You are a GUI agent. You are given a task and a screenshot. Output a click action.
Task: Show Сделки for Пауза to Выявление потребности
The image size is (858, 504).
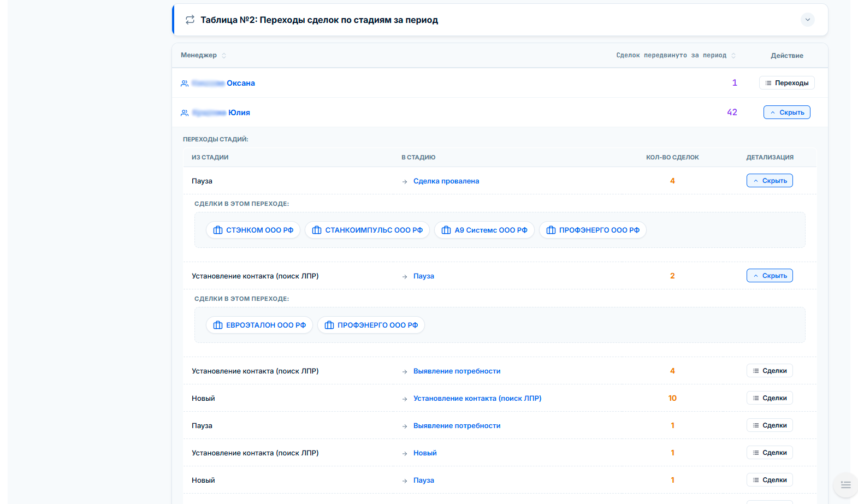(770, 425)
